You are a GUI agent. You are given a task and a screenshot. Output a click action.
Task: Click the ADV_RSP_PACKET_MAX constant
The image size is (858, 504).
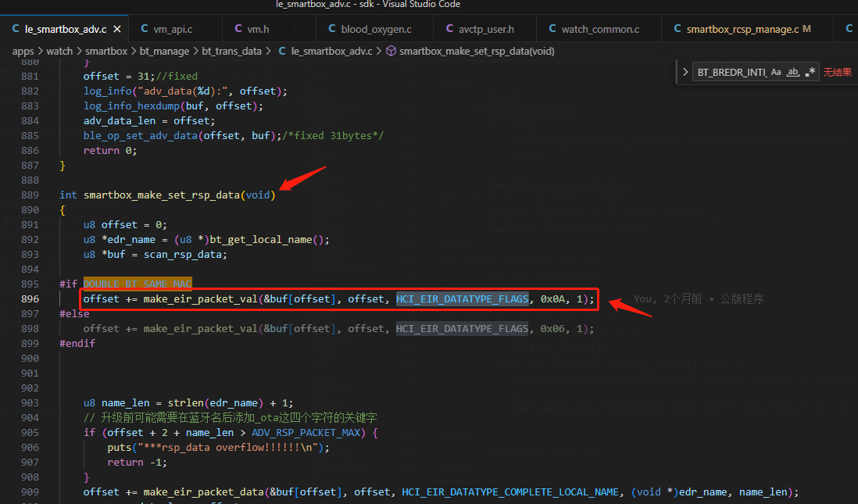(306, 432)
